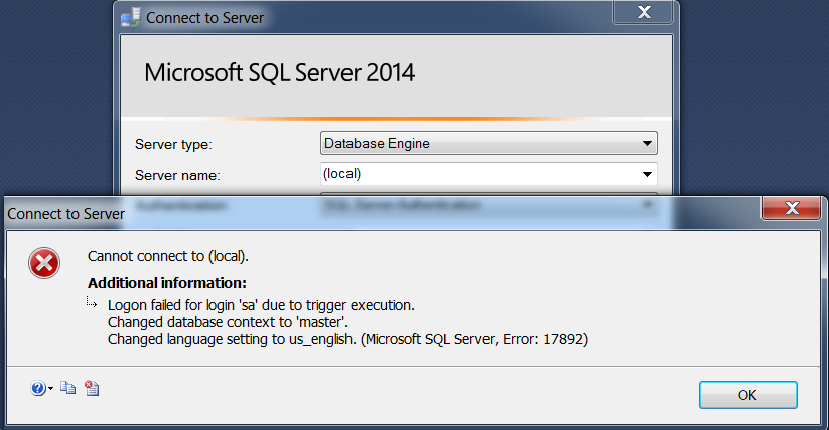Close the error dialog with red X
Viewport: 829px width, 430px height.
tap(791, 208)
